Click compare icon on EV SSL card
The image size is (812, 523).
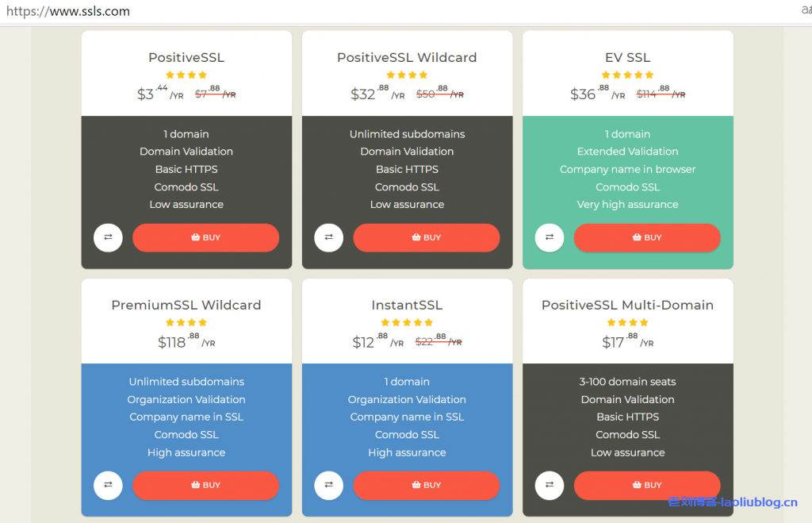pos(549,237)
